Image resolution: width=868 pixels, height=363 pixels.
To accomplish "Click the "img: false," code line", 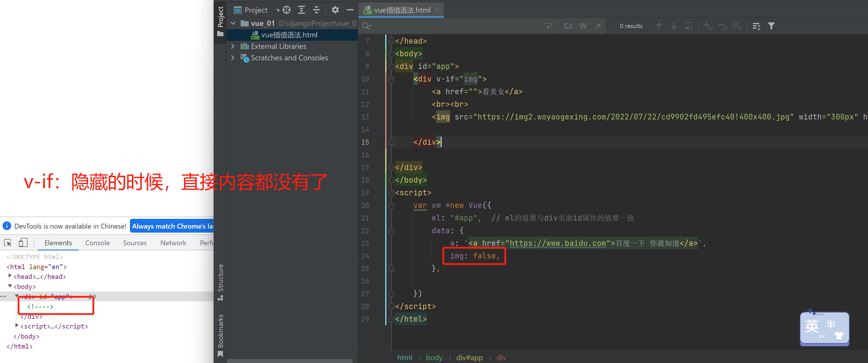I will (475, 256).
